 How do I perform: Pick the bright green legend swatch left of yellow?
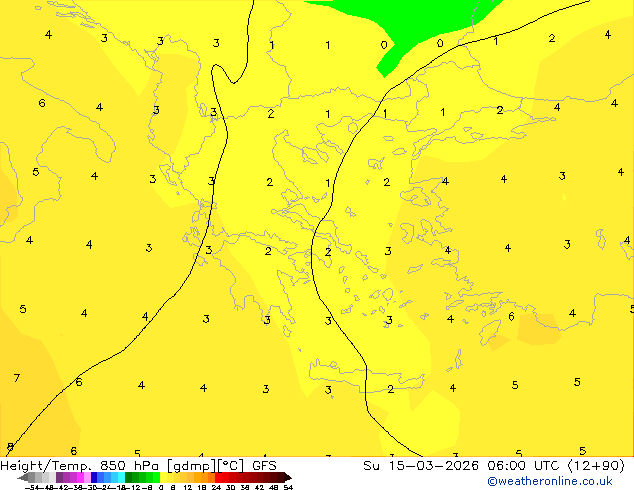coord(156,477)
